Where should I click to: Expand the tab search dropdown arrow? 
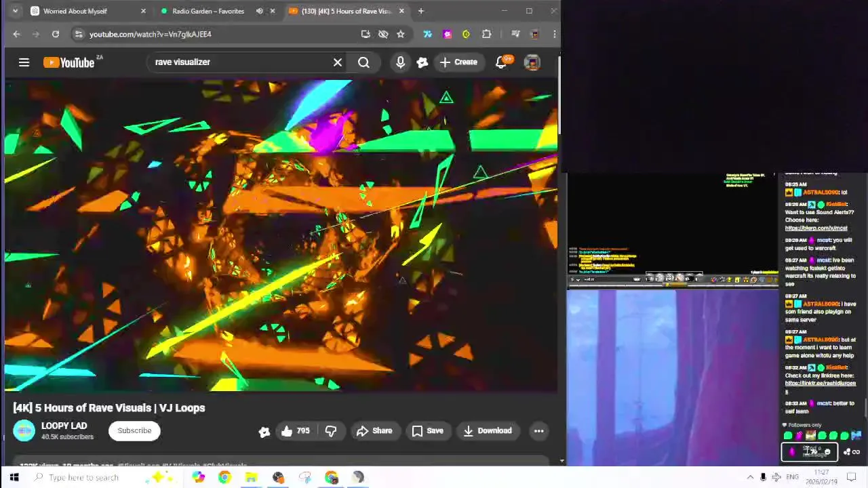pyautogui.click(x=16, y=11)
